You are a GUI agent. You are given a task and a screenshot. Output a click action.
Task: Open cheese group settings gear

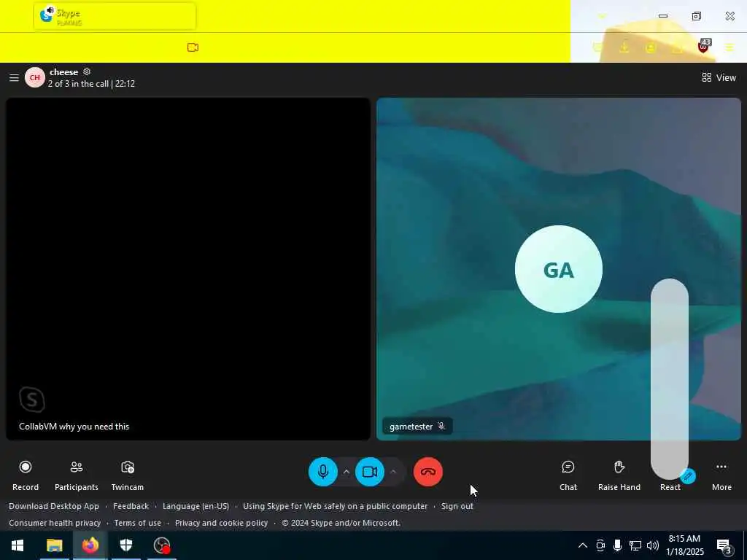(87, 71)
